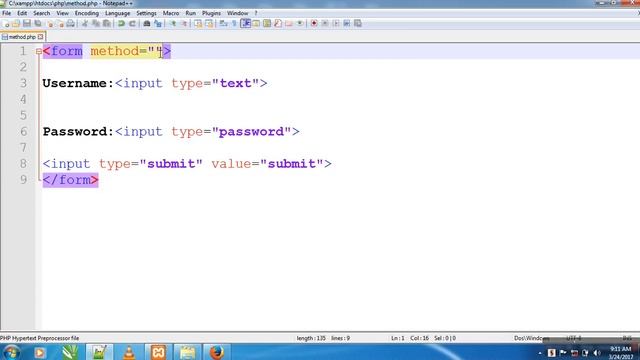Close the method.php tab

point(40,37)
